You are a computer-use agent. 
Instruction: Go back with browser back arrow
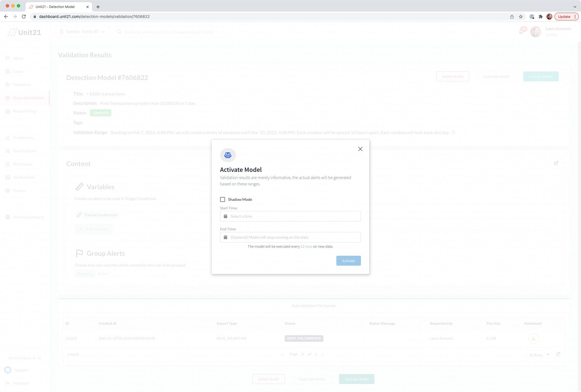point(6,17)
